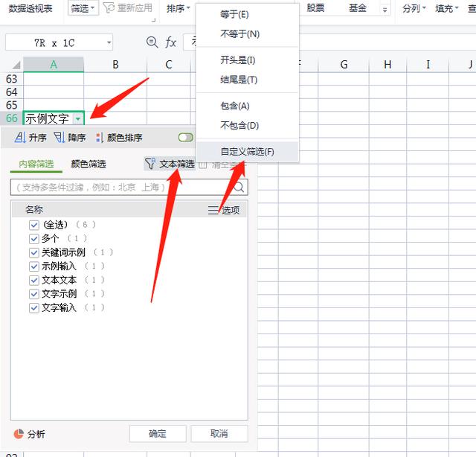Click the 取消 button

pos(219,434)
